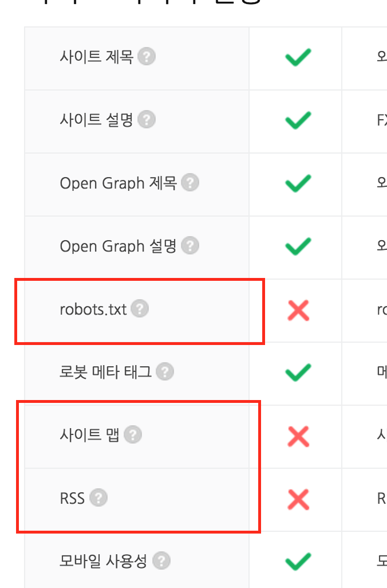The image size is (387, 588).
Task: Click red X status for 사이트 맵
Action: point(298,437)
